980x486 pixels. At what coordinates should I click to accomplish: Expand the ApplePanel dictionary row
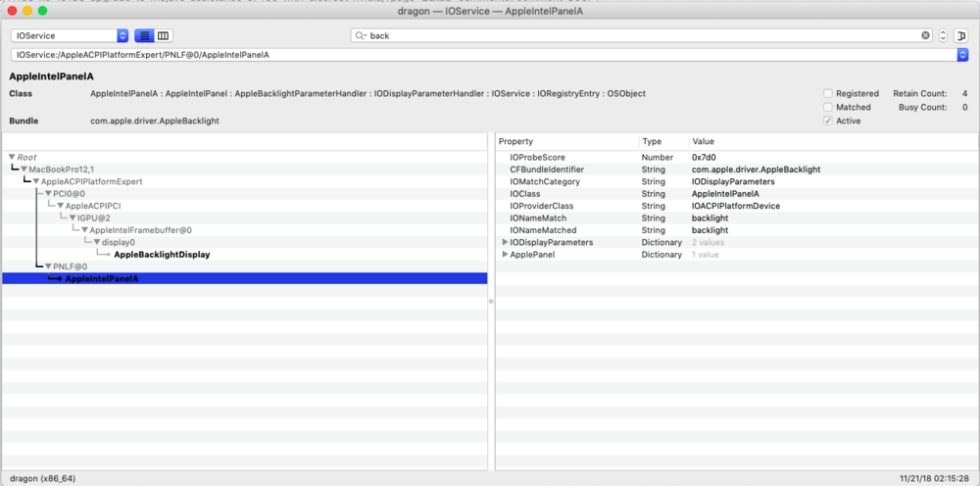(505, 254)
